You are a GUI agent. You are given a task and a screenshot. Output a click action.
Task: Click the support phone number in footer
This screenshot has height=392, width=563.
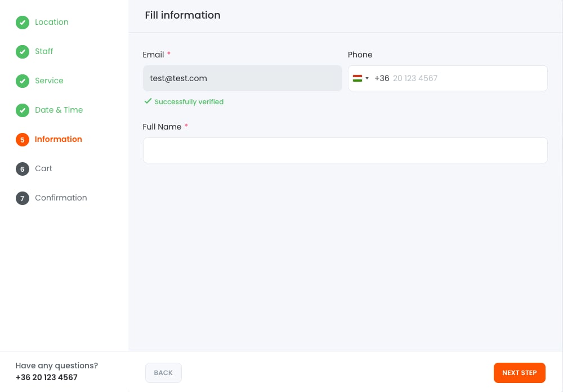click(46, 377)
